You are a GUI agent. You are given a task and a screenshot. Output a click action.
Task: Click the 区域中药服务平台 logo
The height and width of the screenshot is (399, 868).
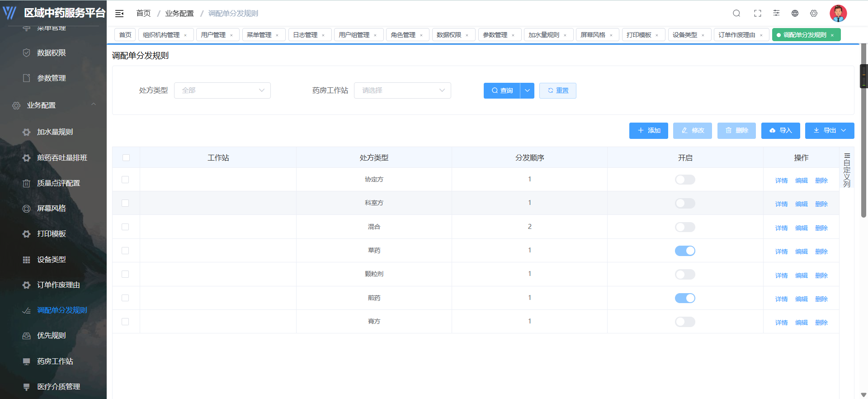(x=53, y=13)
